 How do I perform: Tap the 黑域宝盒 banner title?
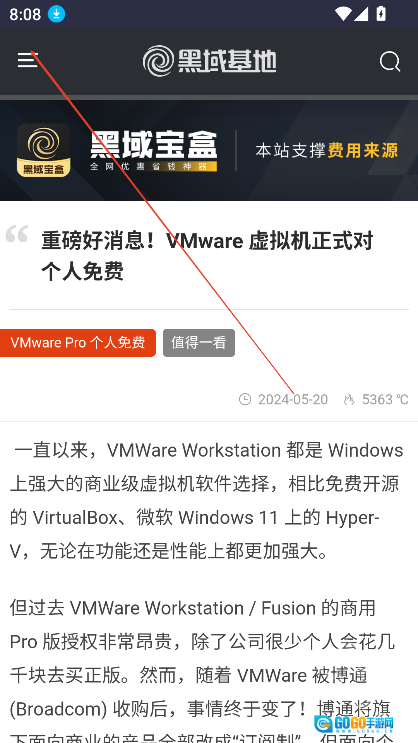point(154,145)
